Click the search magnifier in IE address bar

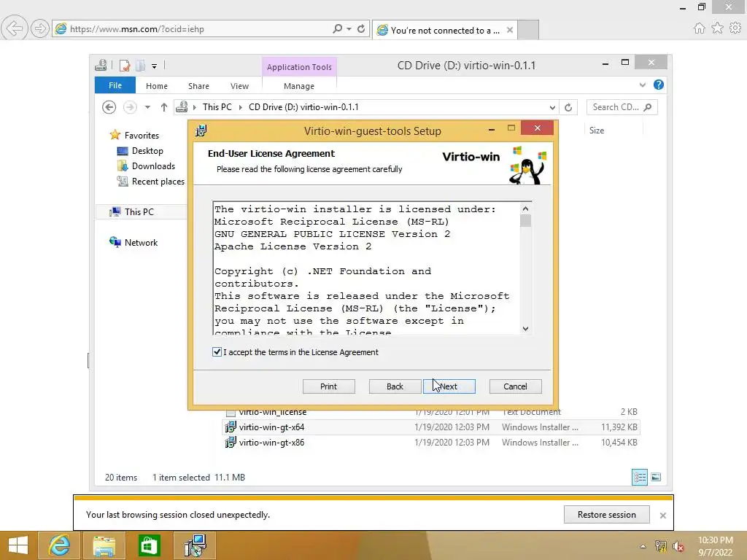tap(337, 28)
